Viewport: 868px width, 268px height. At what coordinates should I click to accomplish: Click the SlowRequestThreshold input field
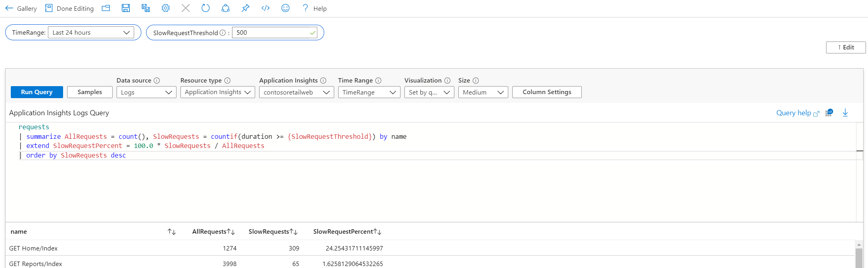(x=275, y=33)
